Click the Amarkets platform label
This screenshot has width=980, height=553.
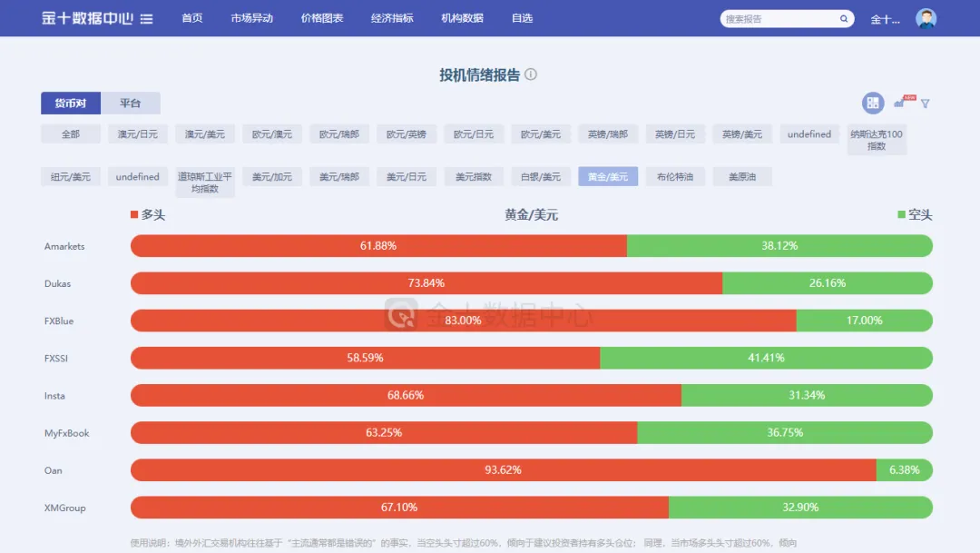coord(64,246)
